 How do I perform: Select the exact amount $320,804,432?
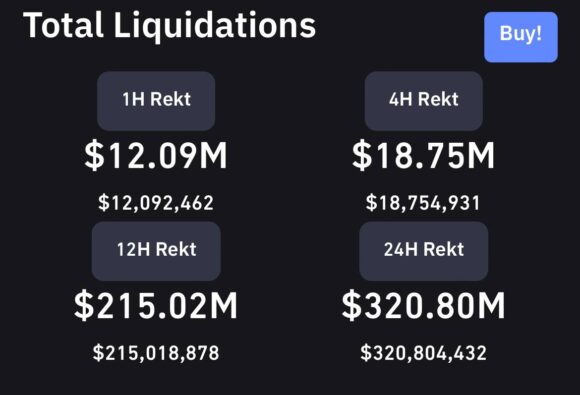click(x=423, y=352)
